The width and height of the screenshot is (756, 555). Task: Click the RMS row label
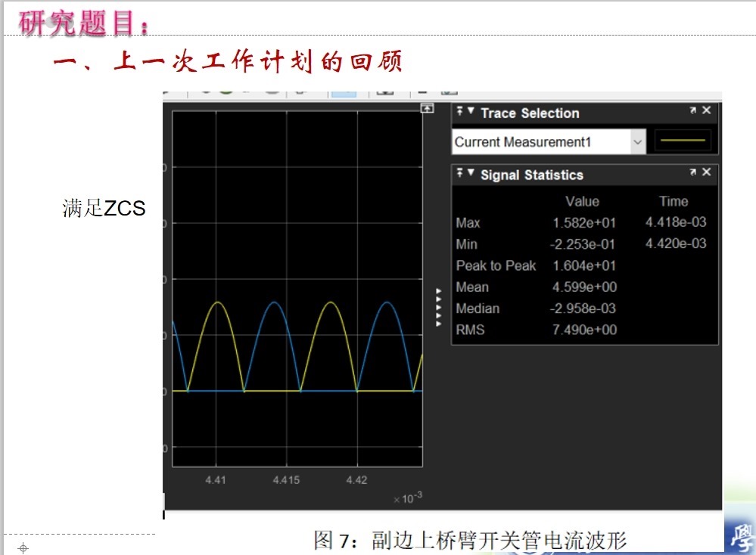pos(470,330)
